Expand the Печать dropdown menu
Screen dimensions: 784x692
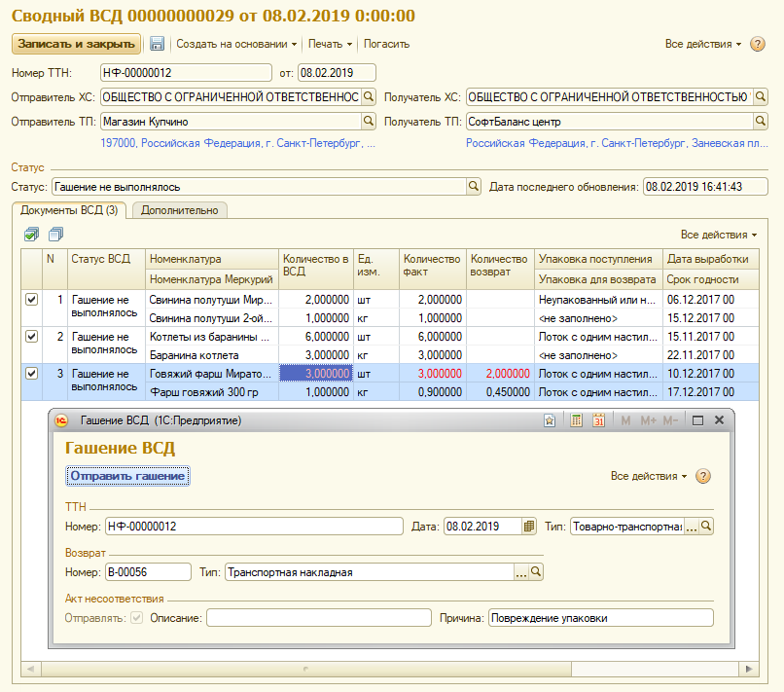[x=330, y=44]
